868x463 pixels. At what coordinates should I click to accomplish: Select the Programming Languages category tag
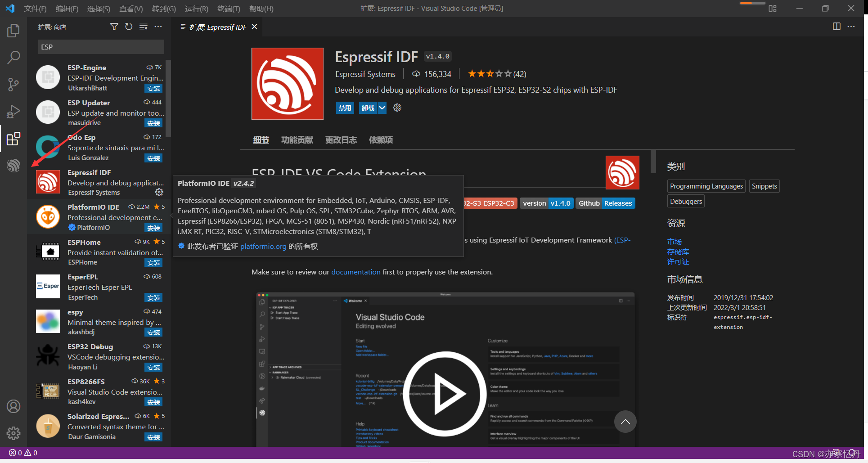706,186
